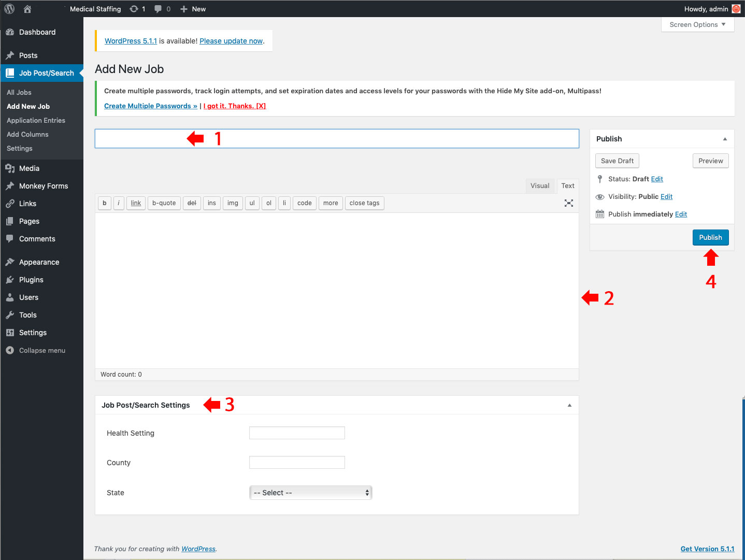The height and width of the screenshot is (560, 745).
Task: Open Add New Job submenu item
Action: [28, 106]
